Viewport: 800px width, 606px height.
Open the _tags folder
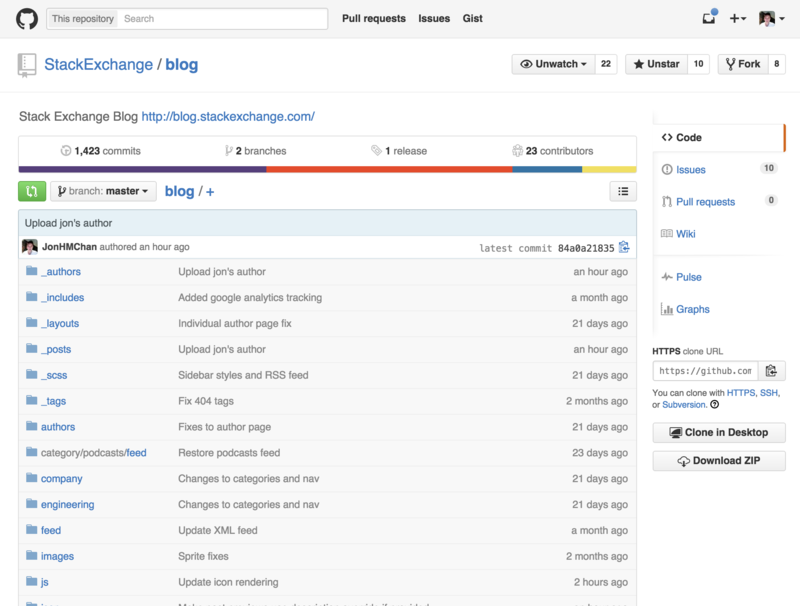pyautogui.click(x=53, y=401)
